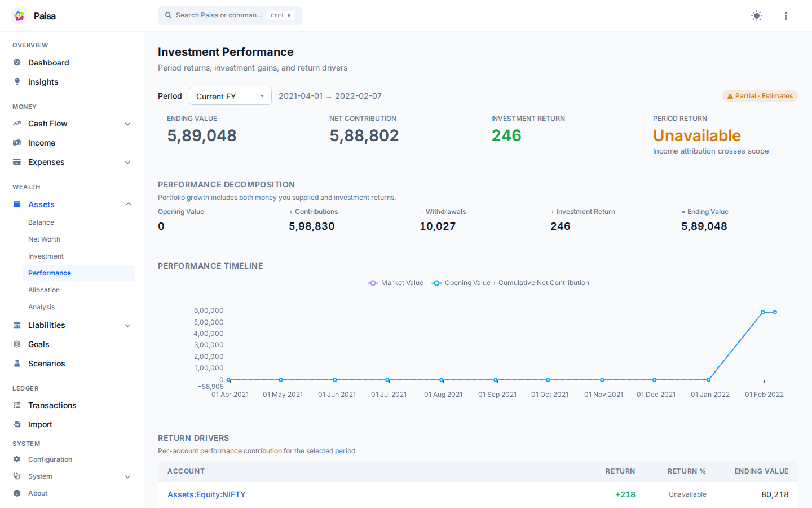Click the Investment Return value 246 card

(506, 135)
